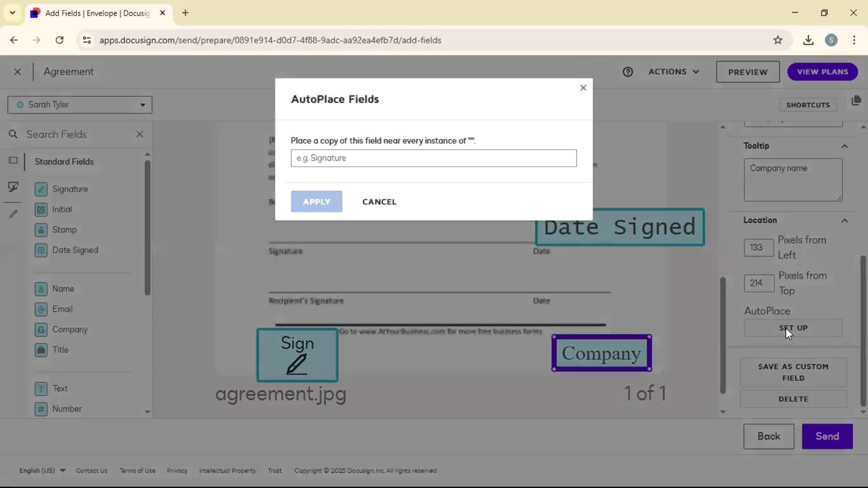Screen dimensions: 868x488
Task: Open the Contact Us footer link
Action: 92,470
